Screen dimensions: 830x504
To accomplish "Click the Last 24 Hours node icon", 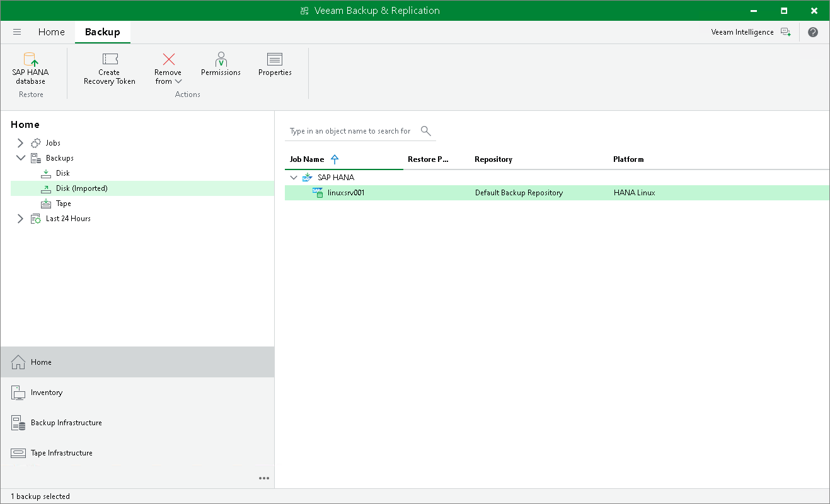I will pos(36,219).
